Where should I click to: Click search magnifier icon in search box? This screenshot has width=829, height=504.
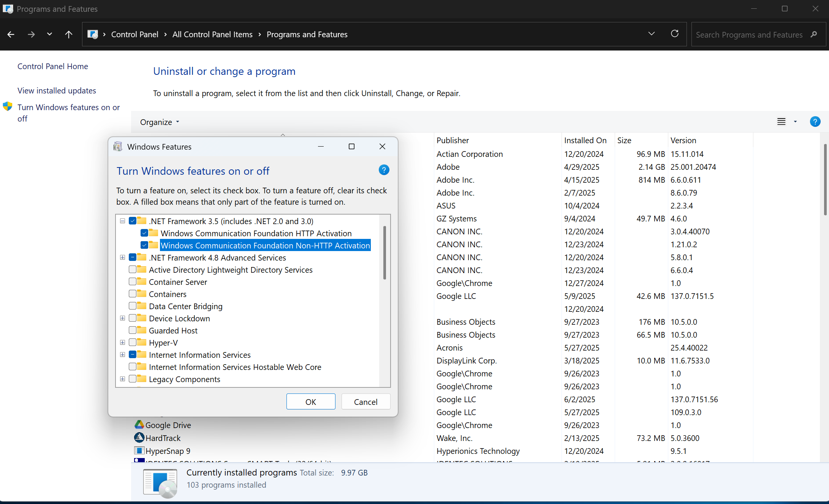(814, 35)
